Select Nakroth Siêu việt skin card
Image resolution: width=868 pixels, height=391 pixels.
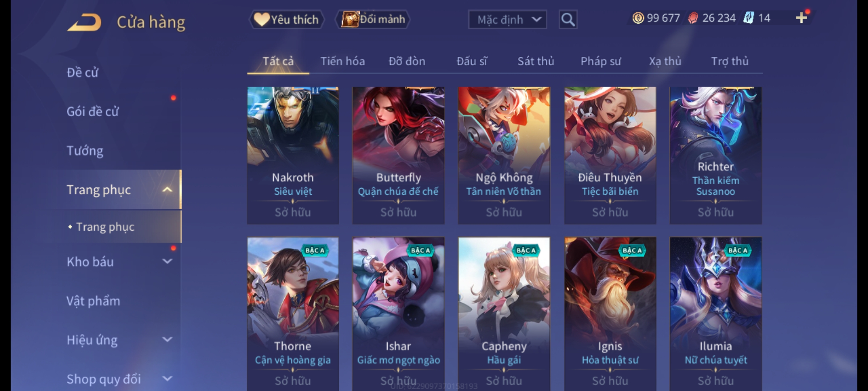pos(293,155)
